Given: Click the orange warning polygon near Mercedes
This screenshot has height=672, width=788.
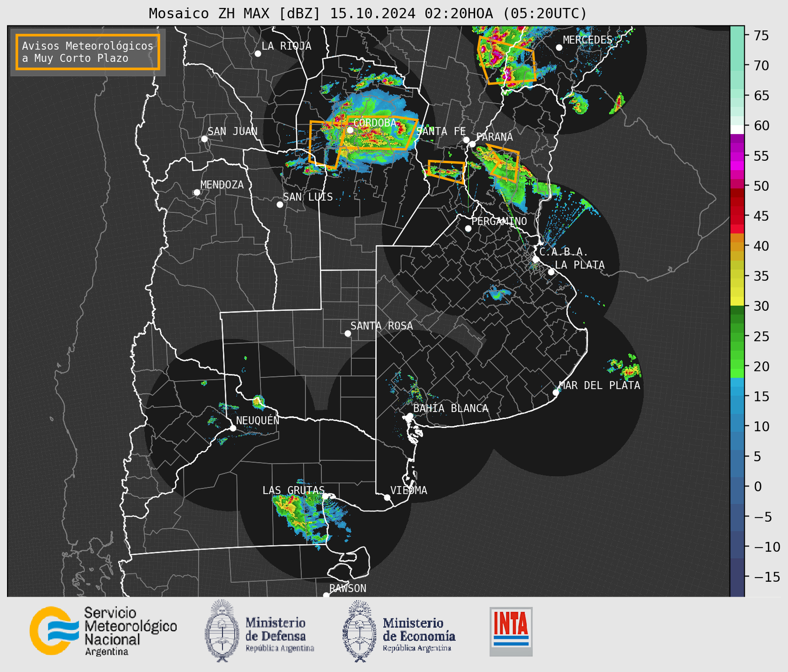Looking at the screenshot, I should click(x=507, y=61).
